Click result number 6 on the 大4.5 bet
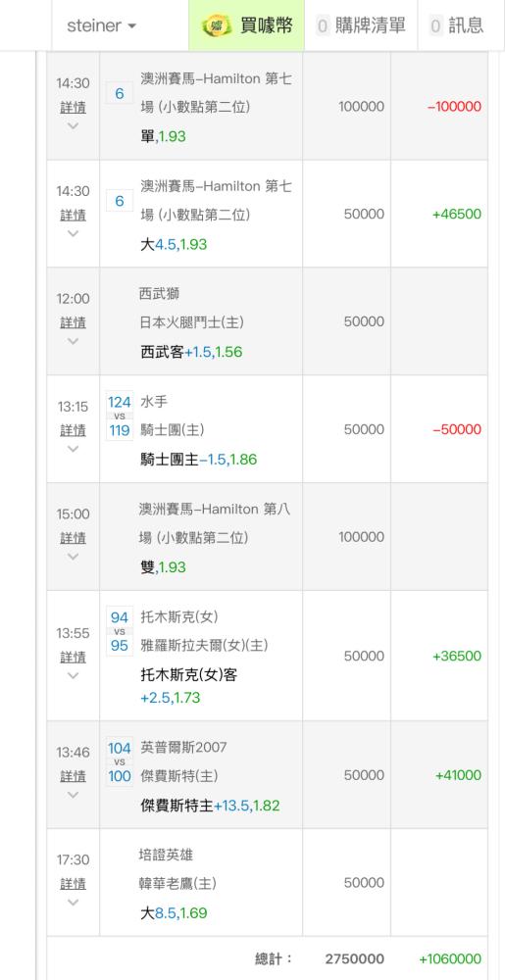505x980 pixels. pos(120,201)
